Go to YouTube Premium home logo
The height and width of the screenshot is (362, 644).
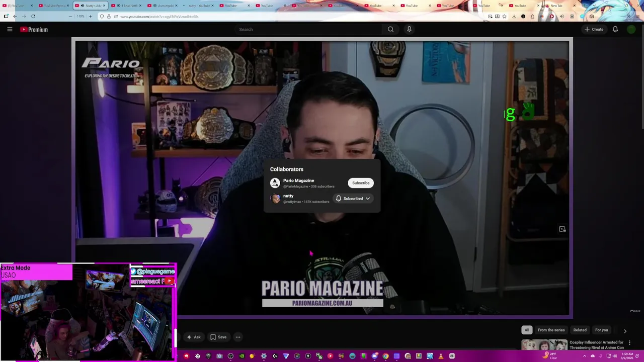pyautogui.click(x=34, y=30)
